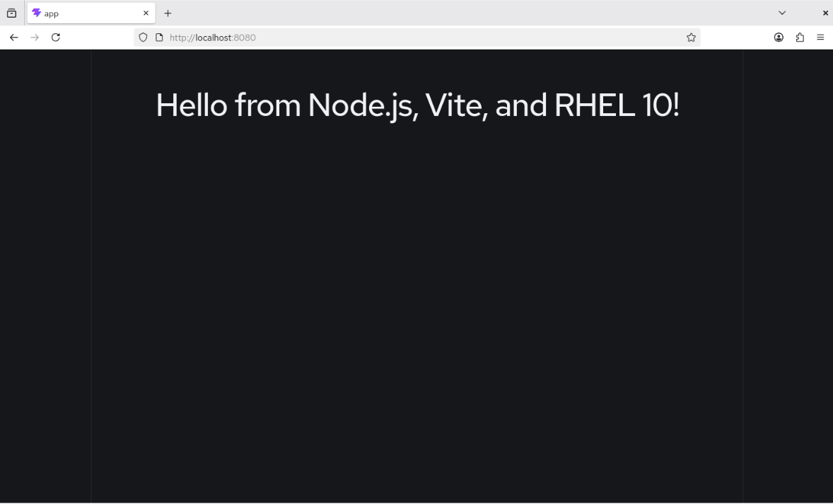833x504 pixels.
Task: Click the Vite favicon on the app tab
Action: point(37,13)
